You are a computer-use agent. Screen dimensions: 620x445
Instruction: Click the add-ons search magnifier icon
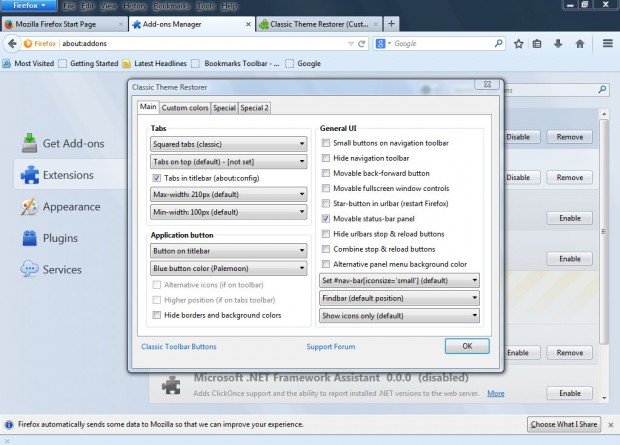tap(602, 90)
